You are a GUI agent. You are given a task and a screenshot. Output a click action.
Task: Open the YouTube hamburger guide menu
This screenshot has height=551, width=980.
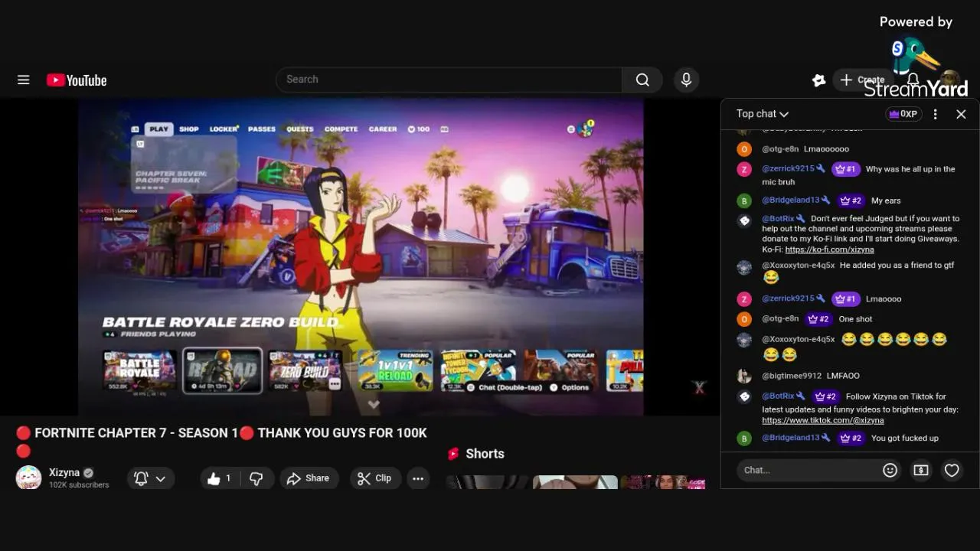tap(24, 80)
